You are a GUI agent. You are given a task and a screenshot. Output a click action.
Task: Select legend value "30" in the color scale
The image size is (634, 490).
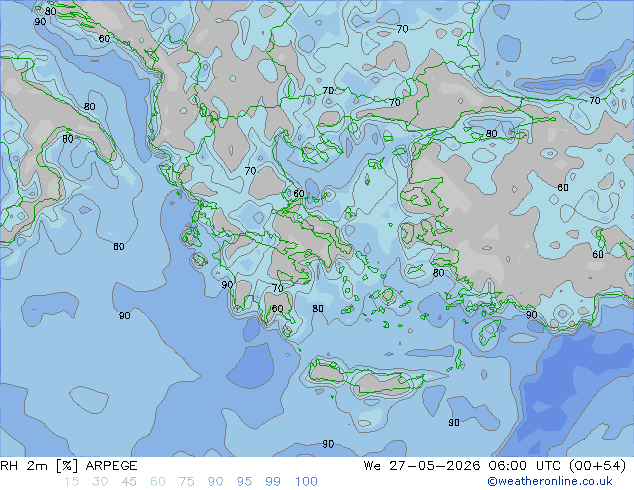pos(100,482)
